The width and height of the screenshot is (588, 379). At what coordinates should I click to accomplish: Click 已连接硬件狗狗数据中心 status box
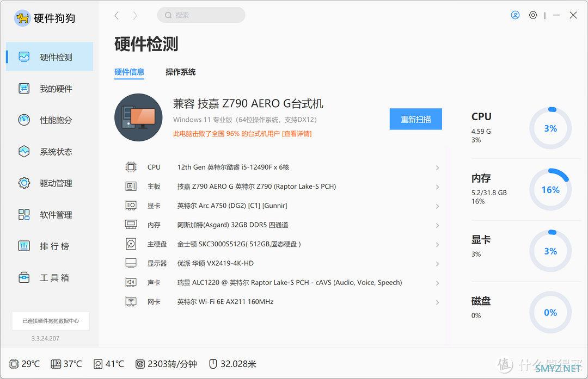pos(51,321)
